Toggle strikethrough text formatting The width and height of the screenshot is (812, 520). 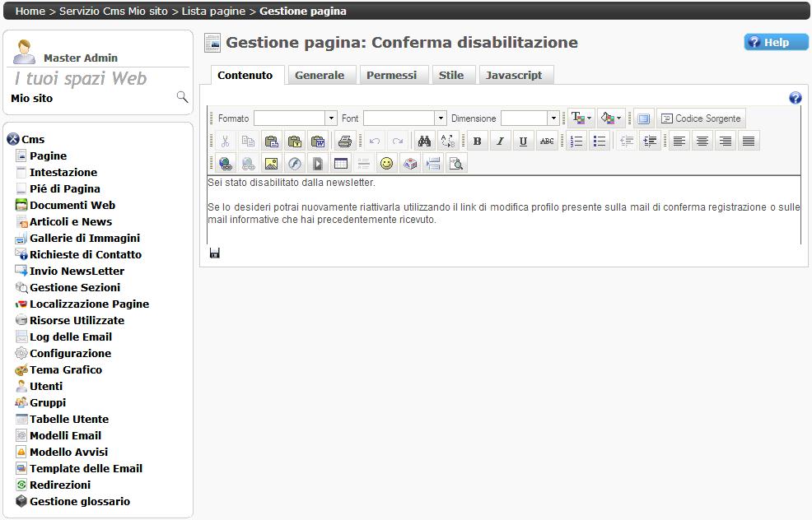click(547, 142)
